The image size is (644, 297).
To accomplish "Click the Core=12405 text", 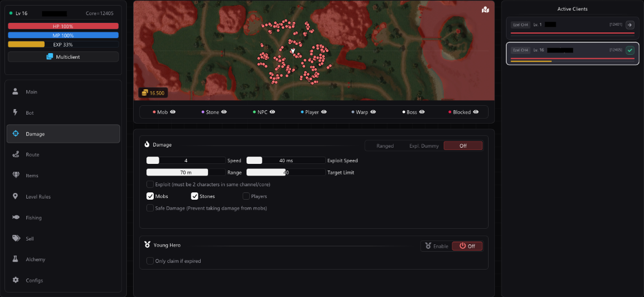I will [x=100, y=13].
